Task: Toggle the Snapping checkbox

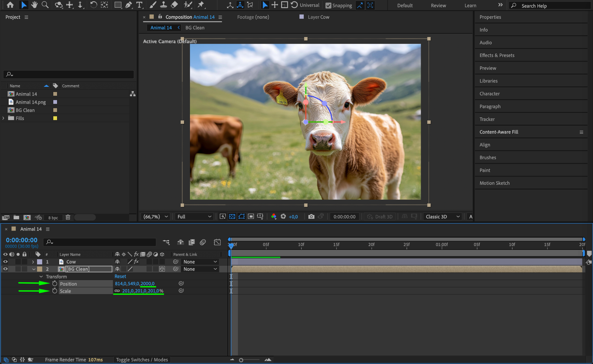Action: 328,5
